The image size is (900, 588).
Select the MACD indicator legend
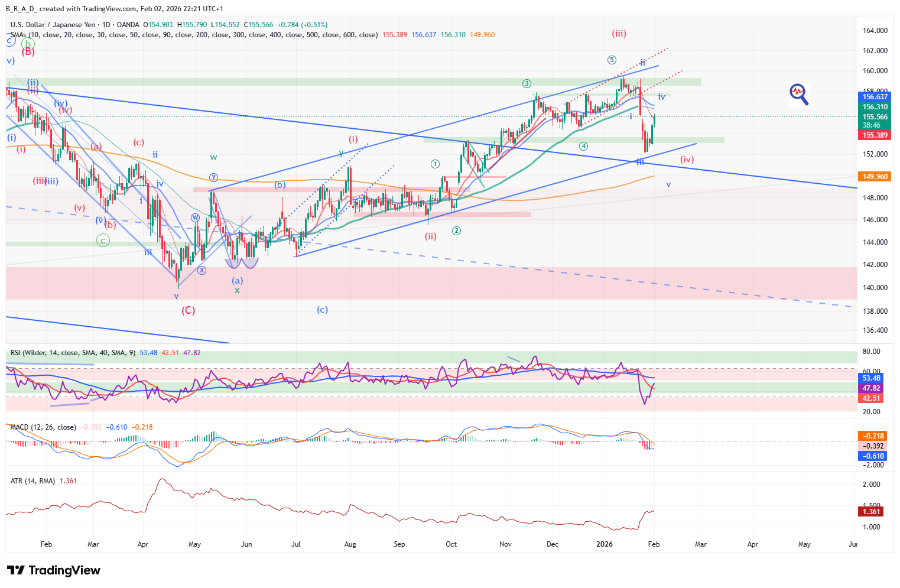pyautogui.click(x=43, y=427)
